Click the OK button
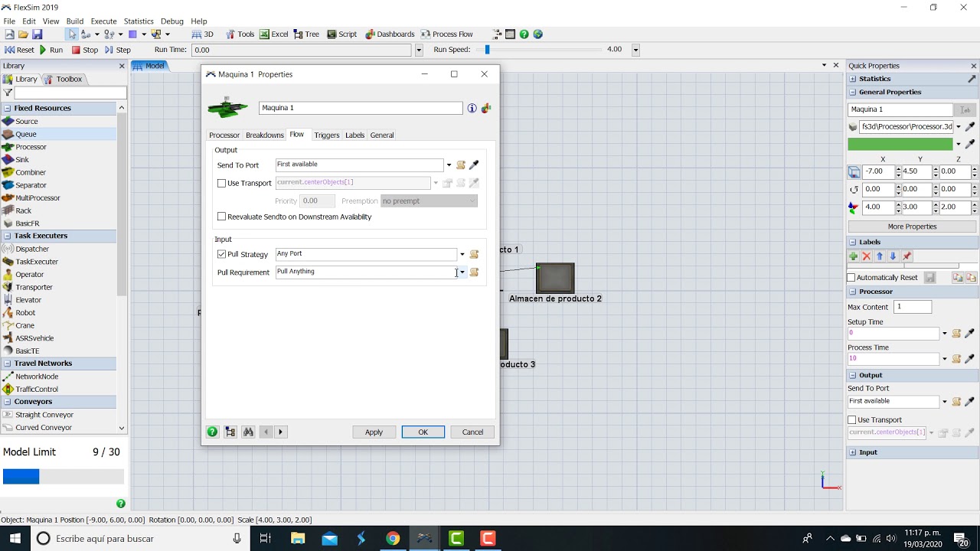The image size is (980, 551). point(423,432)
